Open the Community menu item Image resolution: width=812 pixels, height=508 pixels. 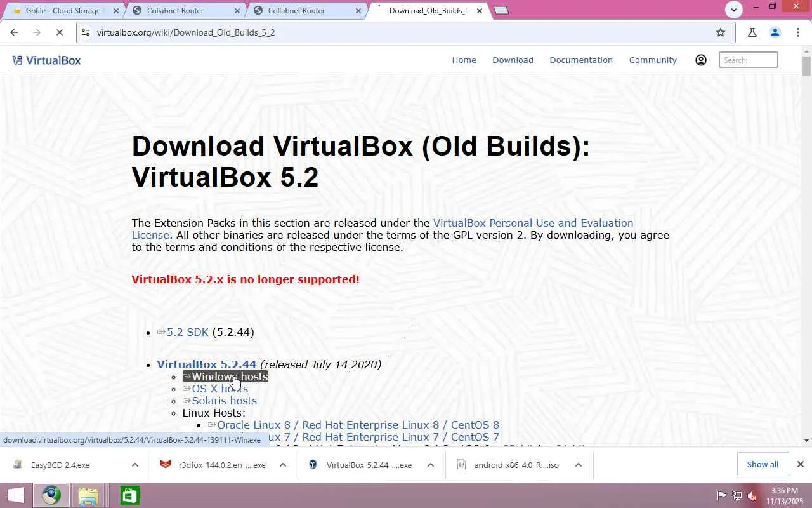(653, 60)
